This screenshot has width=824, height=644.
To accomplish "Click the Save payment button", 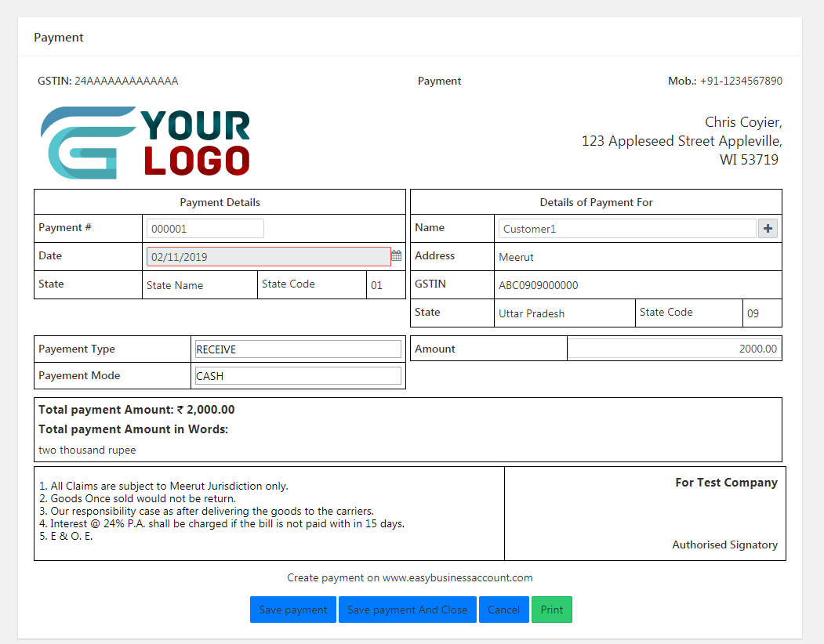I will click(x=292, y=610).
